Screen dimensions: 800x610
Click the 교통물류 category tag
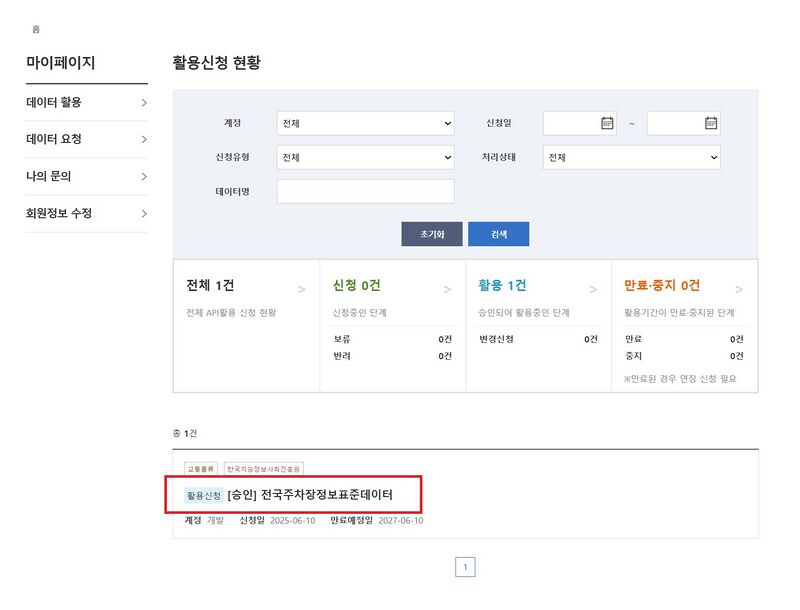point(201,468)
